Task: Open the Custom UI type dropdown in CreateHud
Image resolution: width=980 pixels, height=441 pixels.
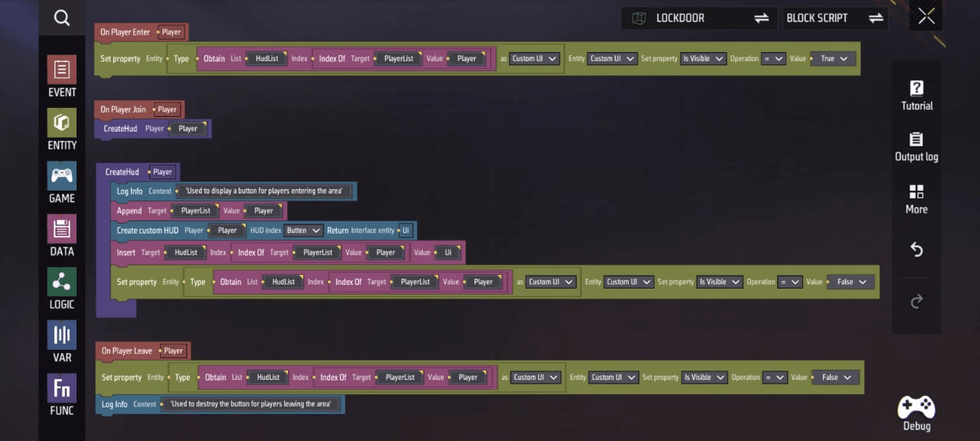Action: pos(551,283)
